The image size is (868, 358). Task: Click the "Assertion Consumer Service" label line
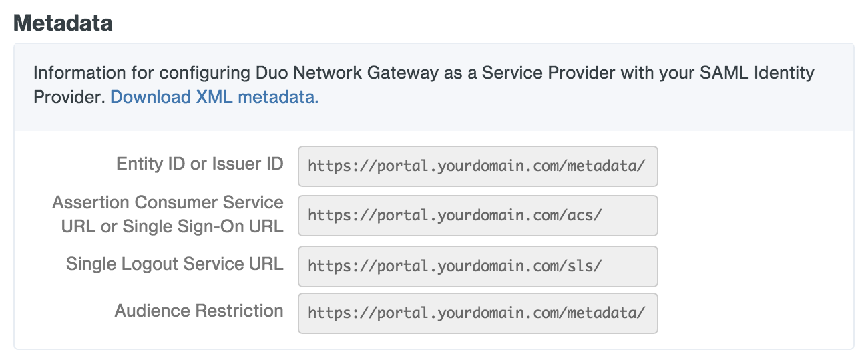tap(168, 202)
